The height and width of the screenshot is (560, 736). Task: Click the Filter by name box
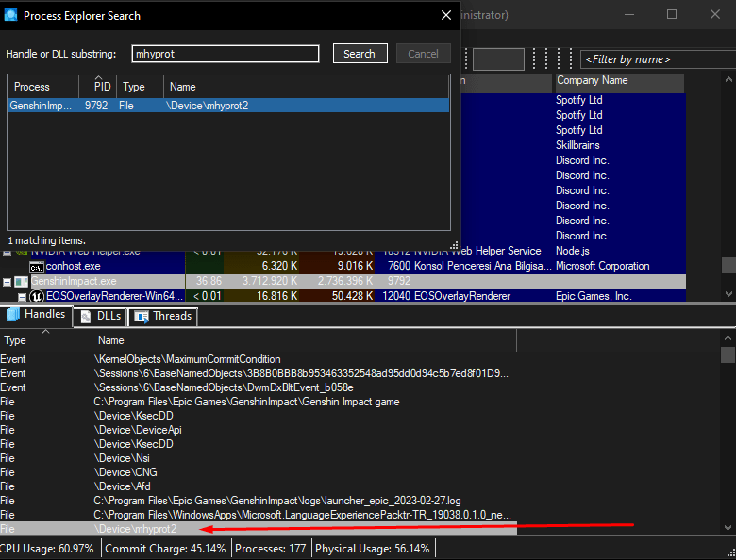[x=657, y=59]
